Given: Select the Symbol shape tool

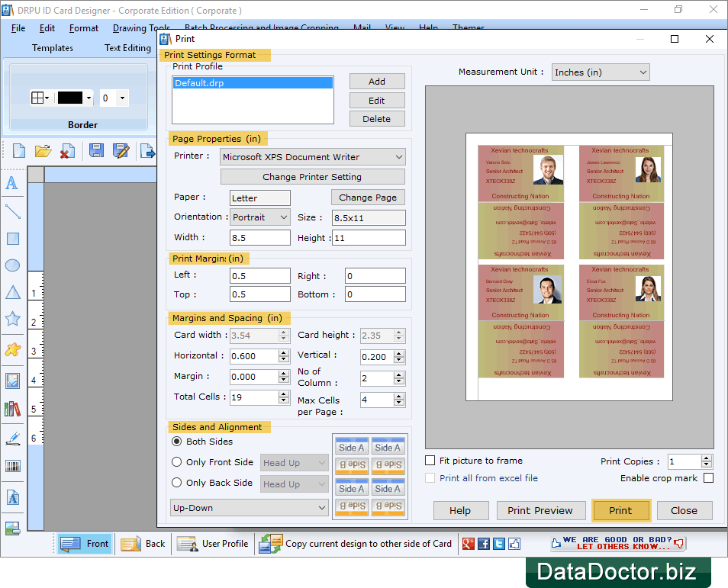Looking at the screenshot, I should pos(12,349).
